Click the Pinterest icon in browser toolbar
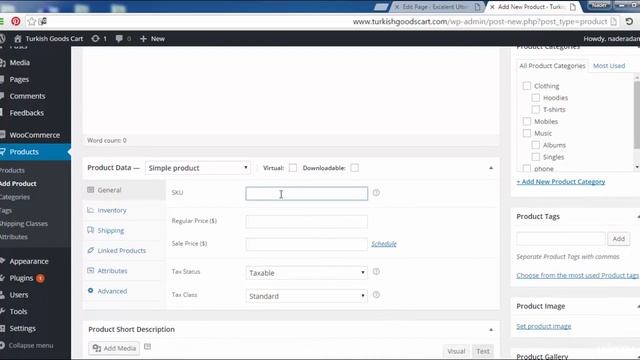The image size is (640, 360). [16, 21]
